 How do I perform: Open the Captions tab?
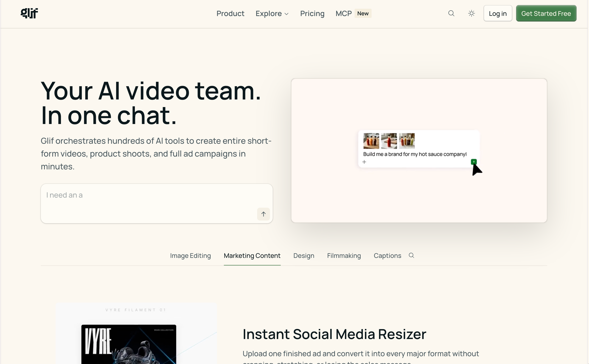(x=387, y=256)
